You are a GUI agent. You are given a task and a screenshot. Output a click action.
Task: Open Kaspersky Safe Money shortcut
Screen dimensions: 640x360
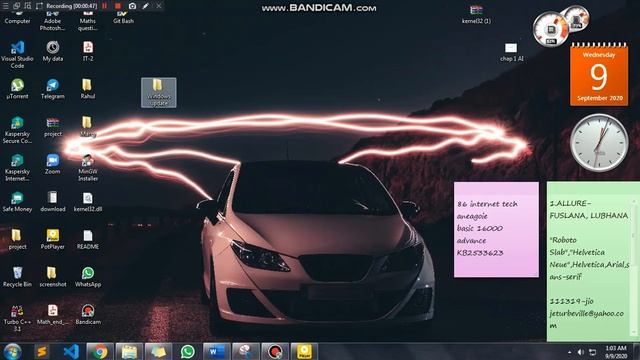17,202
